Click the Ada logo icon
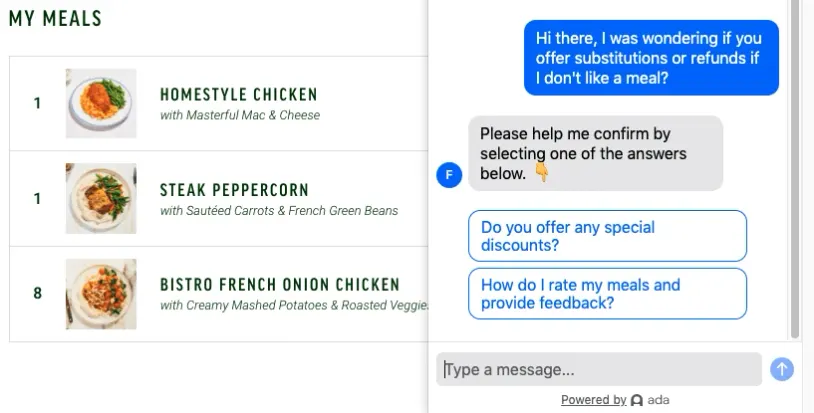 tap(637, 400)
